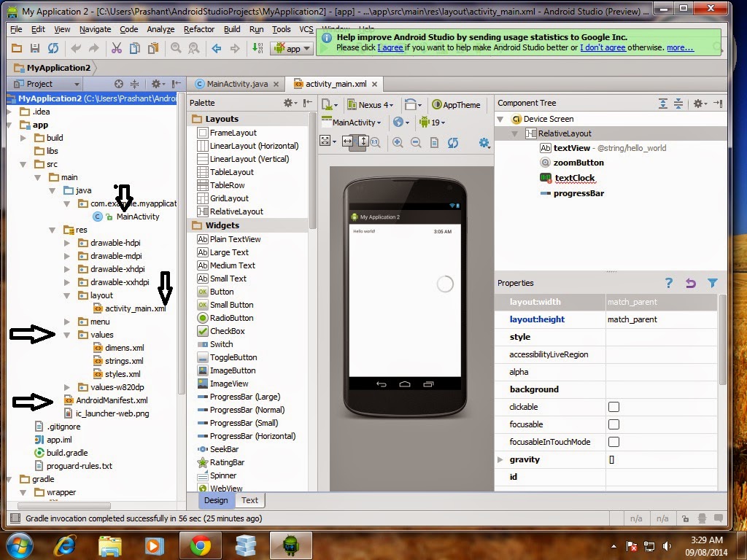Open the AppTheme theme chooser
747x560 pixels.
coord(457,105)
